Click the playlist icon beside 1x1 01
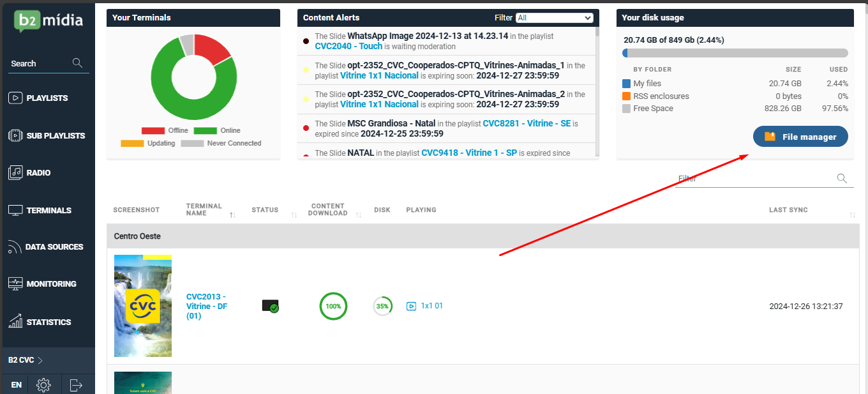The image size is (868, 394). click(x=411, y=306)
